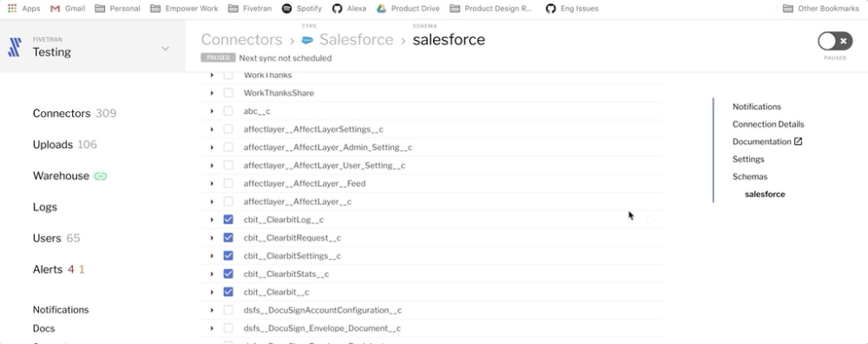Open the Apps grid bookmark icon

pos(11,9)
